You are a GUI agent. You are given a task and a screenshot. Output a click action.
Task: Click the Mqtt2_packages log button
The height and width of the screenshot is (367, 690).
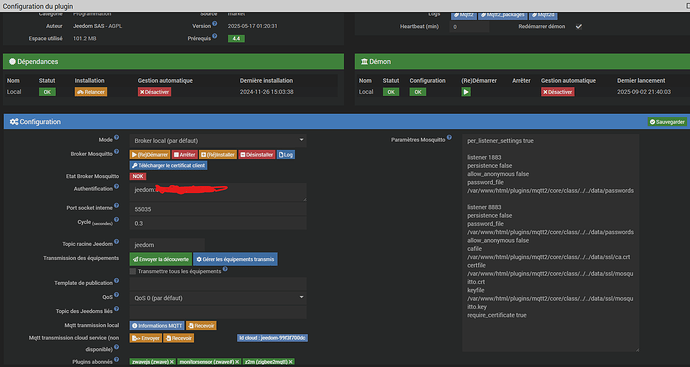pos(503,15)
